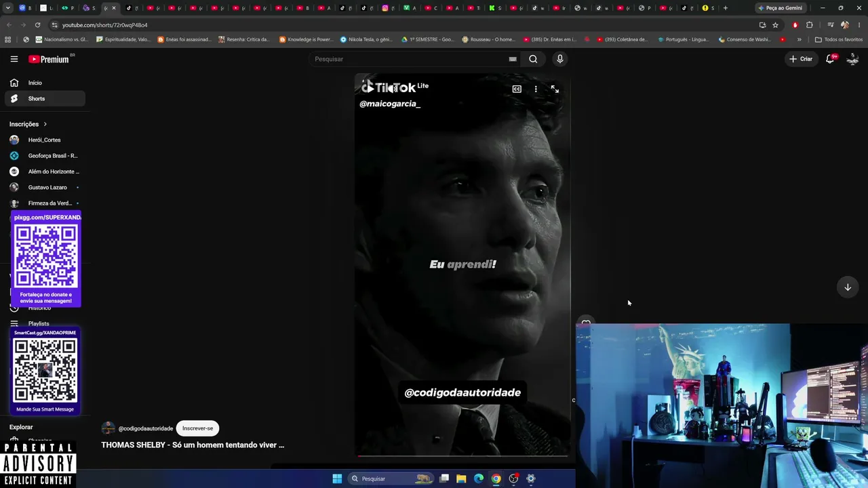Close the active YouTube Shorts tab

[x=114, y=8]
